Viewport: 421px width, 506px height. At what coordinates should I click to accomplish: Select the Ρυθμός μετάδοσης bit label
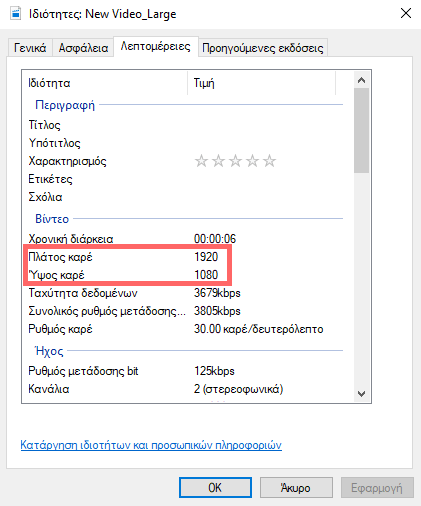coord(83,371)
